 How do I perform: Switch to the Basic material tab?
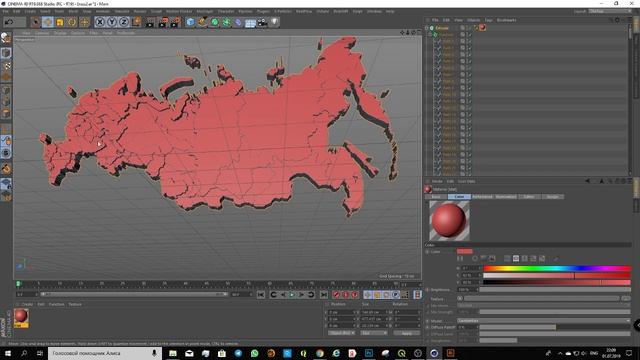coord(436,197)
